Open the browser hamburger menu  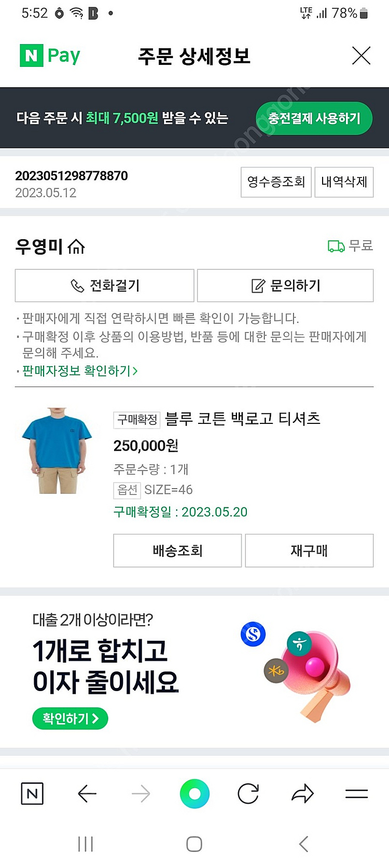point(356,794)
